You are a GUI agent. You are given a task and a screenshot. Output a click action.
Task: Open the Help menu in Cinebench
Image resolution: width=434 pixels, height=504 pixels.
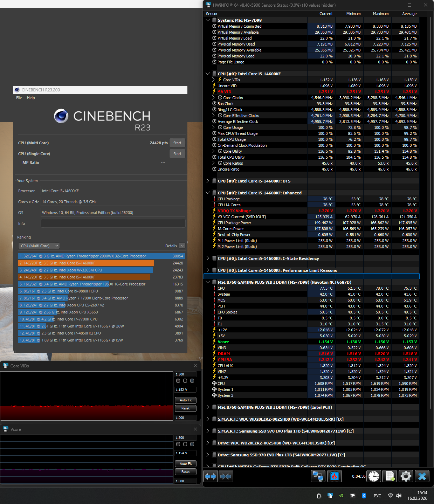31,98
